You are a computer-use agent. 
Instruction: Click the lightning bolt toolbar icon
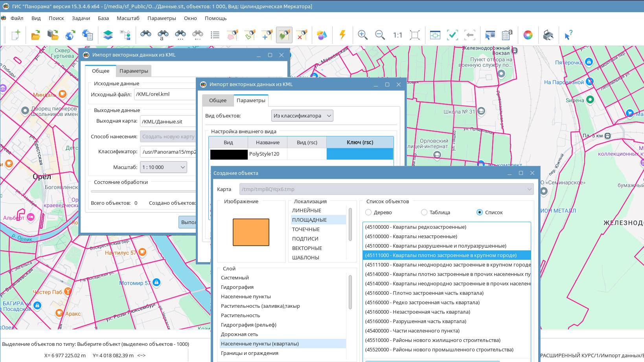pyautogui.click(x=342, y=35)
